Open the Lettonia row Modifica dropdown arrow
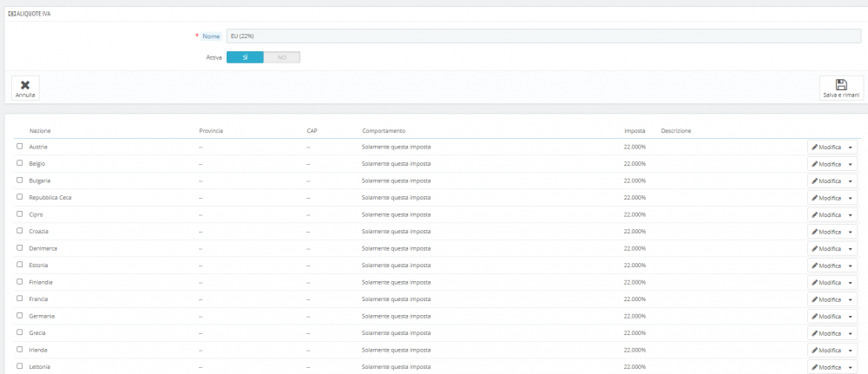The height and width of the screenshot is (374, 868). [x=851, y=367]
